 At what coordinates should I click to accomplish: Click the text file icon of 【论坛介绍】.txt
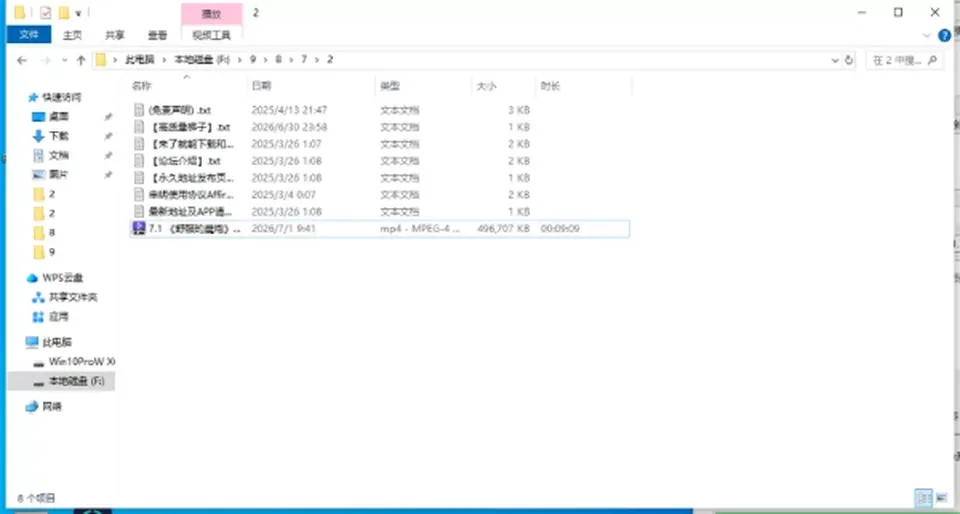tap(138, 161)
